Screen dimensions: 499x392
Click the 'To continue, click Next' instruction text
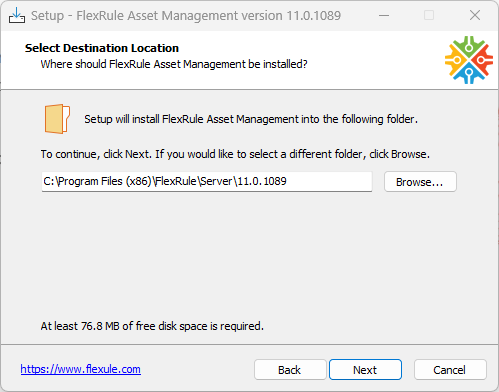click(235, 154)
